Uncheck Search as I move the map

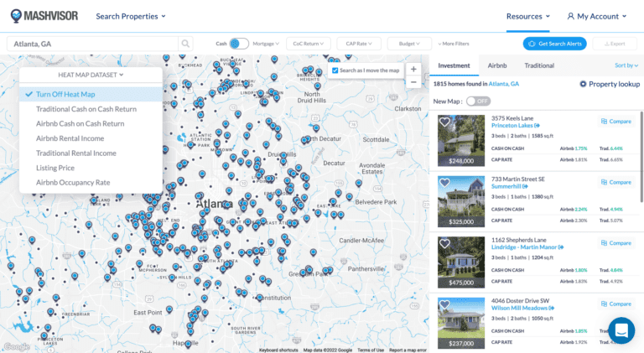click(x=336, y=70)
